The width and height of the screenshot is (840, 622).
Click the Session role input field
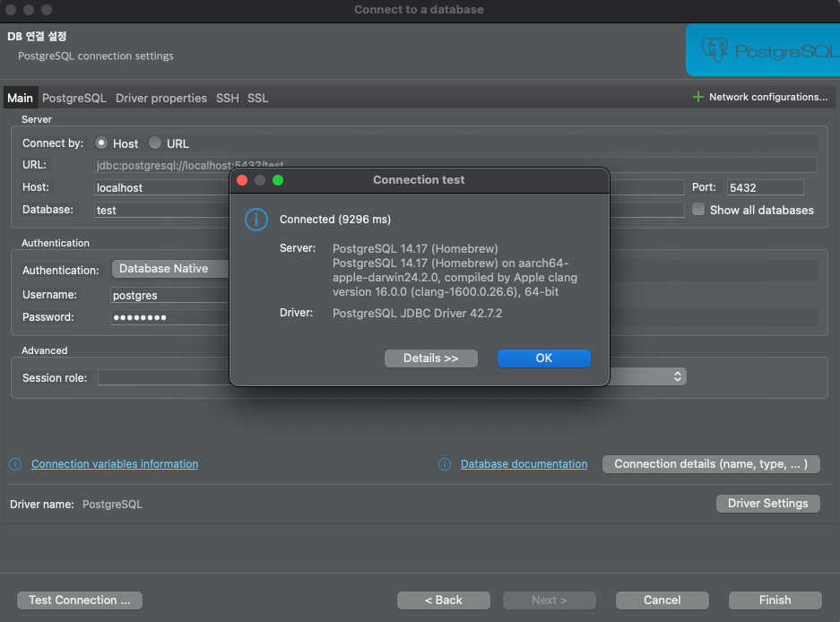[163, 377]
